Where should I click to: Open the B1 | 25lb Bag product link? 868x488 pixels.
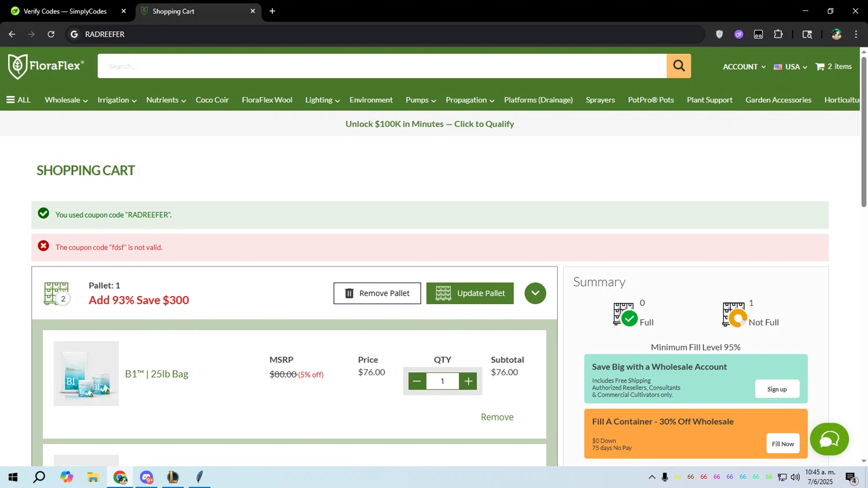click(x=157, y=374)
